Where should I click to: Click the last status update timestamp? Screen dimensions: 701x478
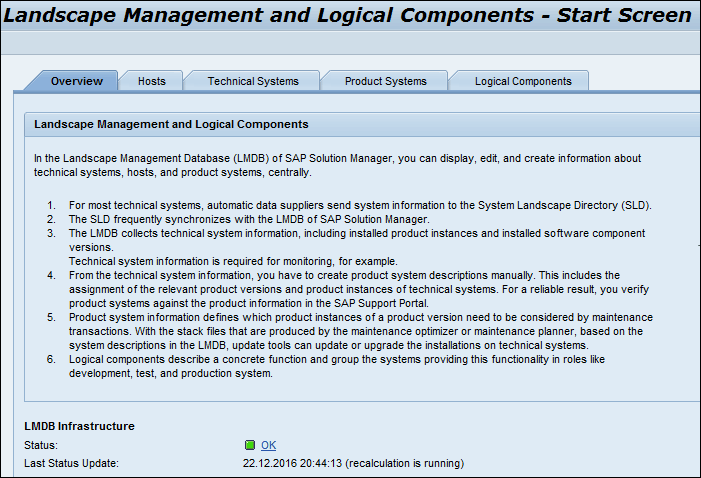click(353, 463)
